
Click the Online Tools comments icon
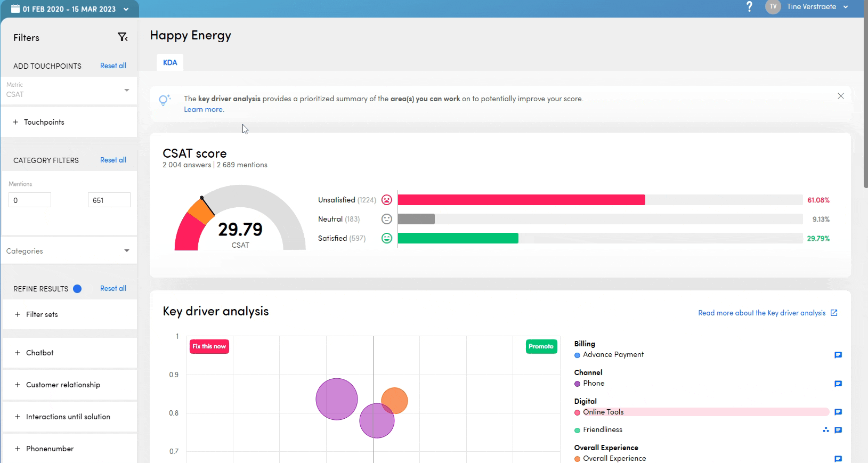[x=838, y=412]
